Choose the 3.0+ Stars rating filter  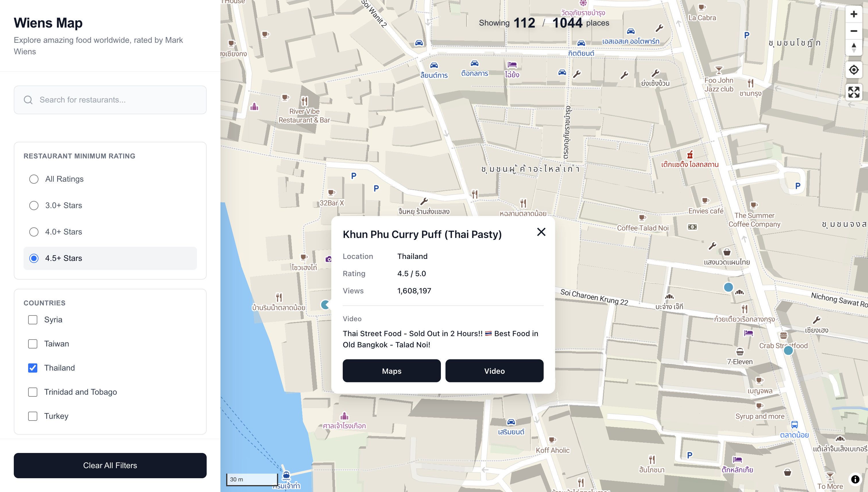pos(34,206)
